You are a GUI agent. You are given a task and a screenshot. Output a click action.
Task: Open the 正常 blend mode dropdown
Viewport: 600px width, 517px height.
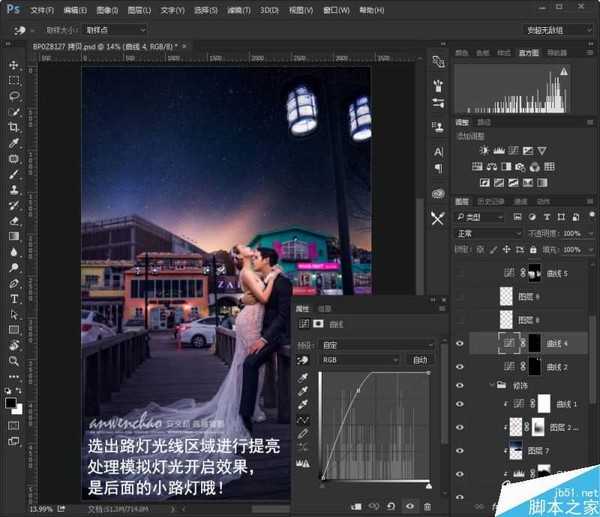pos(490,232)
